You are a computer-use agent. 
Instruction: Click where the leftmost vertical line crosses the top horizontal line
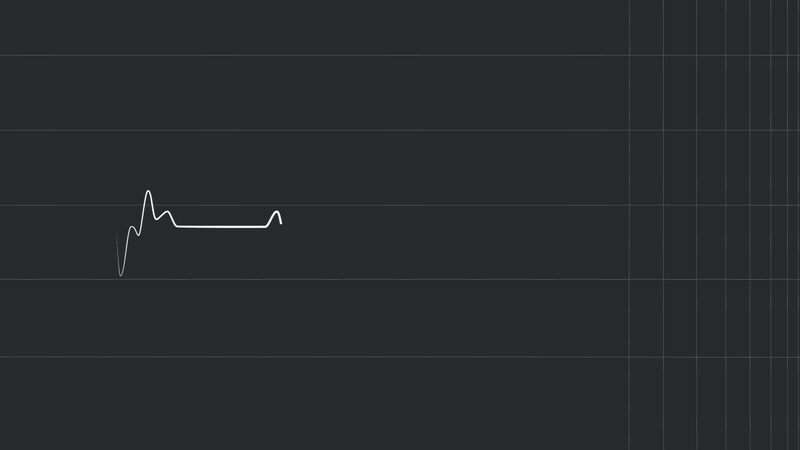tap(629, 55)
